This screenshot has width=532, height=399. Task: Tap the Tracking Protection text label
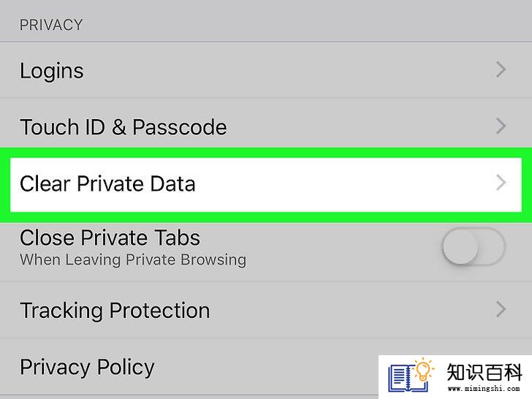pyautogui.click(x=115, y=311)
